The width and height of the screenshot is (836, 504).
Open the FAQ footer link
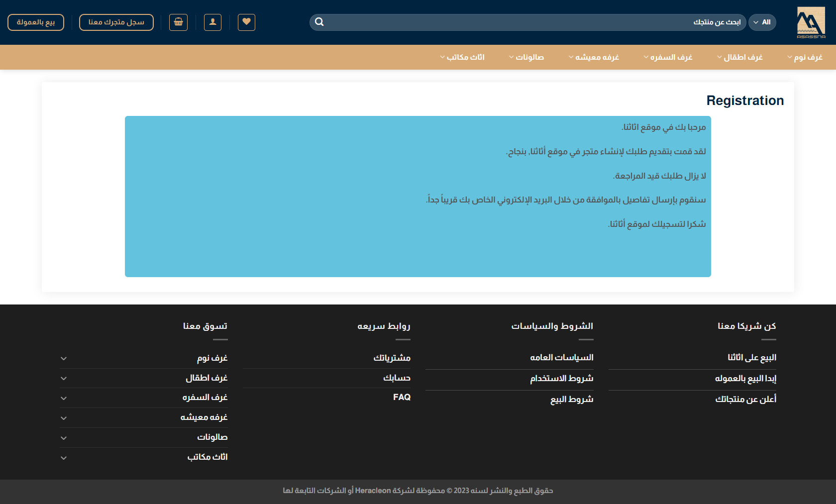pyautogui.click(x=402, y=397)
